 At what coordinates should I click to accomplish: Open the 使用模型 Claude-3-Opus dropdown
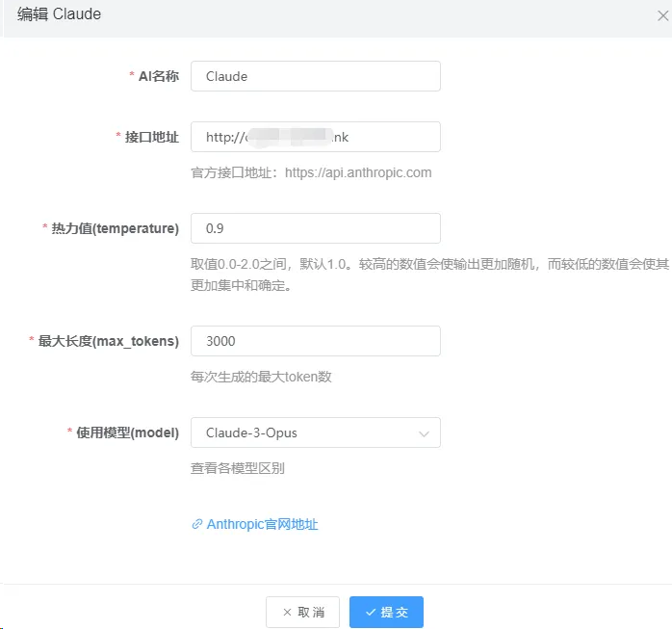(x=316, y=432)
